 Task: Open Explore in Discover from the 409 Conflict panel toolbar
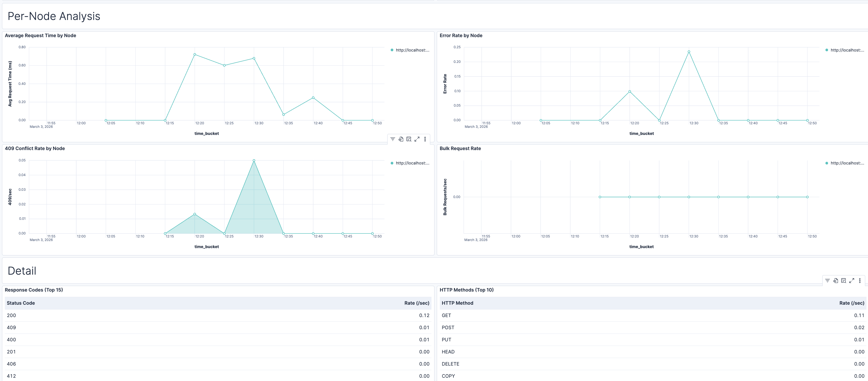(x=400, y=139)
